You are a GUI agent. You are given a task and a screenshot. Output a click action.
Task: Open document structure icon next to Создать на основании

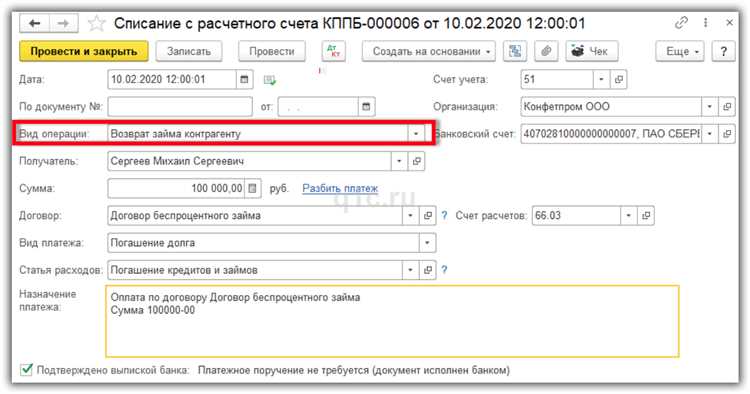pyautogui.click(x=515, y=51)
